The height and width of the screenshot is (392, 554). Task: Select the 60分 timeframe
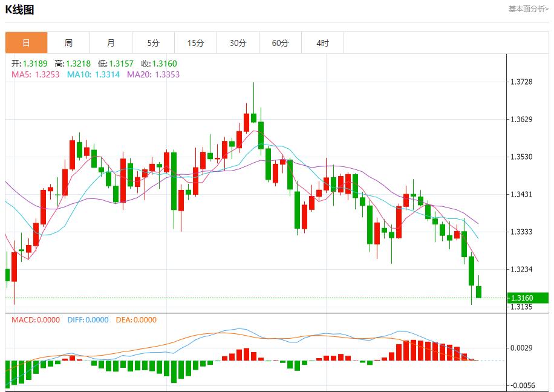281,43
